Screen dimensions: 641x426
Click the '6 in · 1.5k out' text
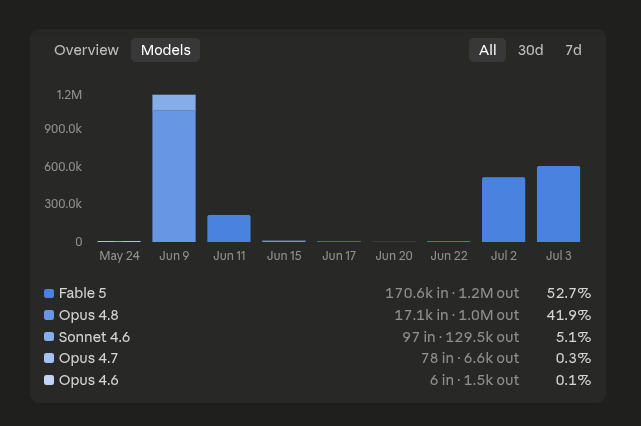[x=475, y=380]
